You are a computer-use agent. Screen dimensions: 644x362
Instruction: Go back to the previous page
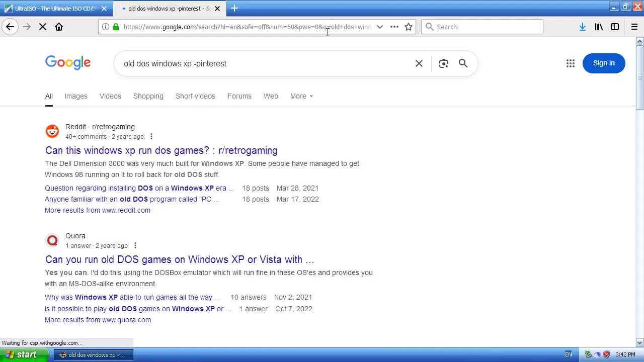pos(10,27)
